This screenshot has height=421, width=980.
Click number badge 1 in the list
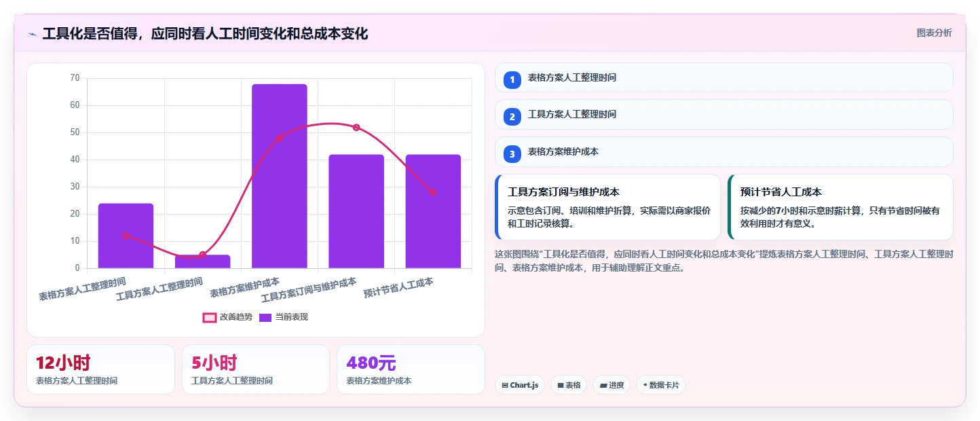tap(512, 80)
